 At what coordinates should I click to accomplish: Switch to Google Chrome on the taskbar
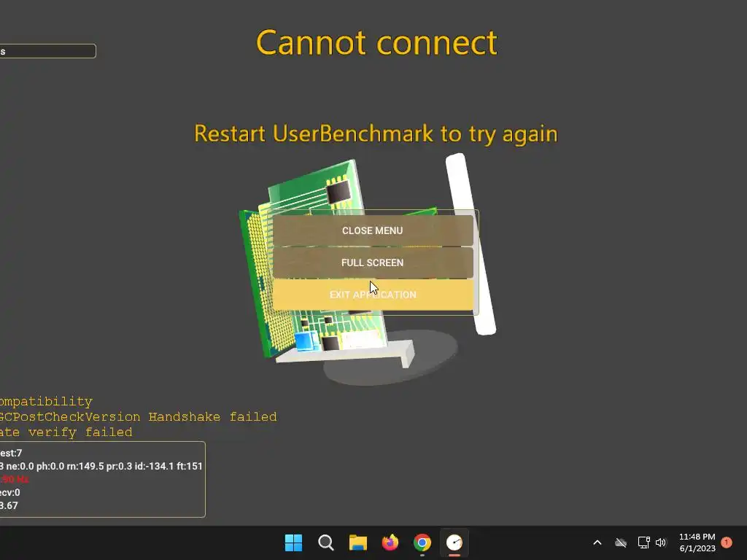pos(422,542)
